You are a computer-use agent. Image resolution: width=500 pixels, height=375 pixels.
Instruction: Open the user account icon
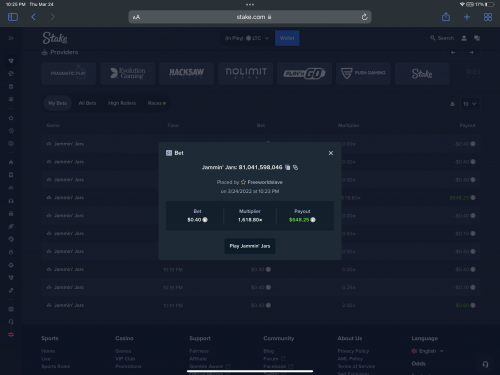[464, 38]
